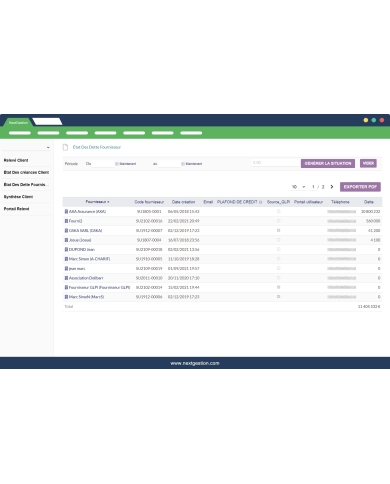
Task: Toggle Source_GLPI checkbox for Fournisseur GLPI row
Action: point(279,287)
